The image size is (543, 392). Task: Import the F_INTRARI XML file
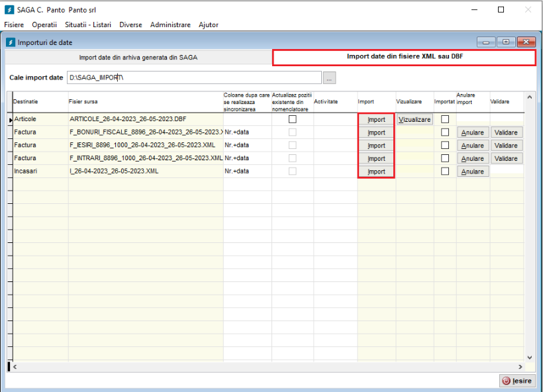click(376, 159)
